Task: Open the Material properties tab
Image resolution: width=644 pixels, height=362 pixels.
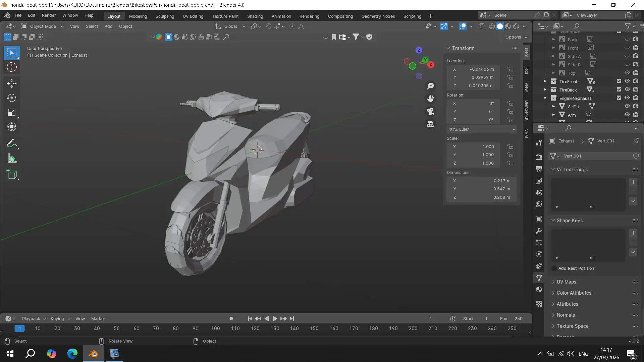Action: (539, 290)
